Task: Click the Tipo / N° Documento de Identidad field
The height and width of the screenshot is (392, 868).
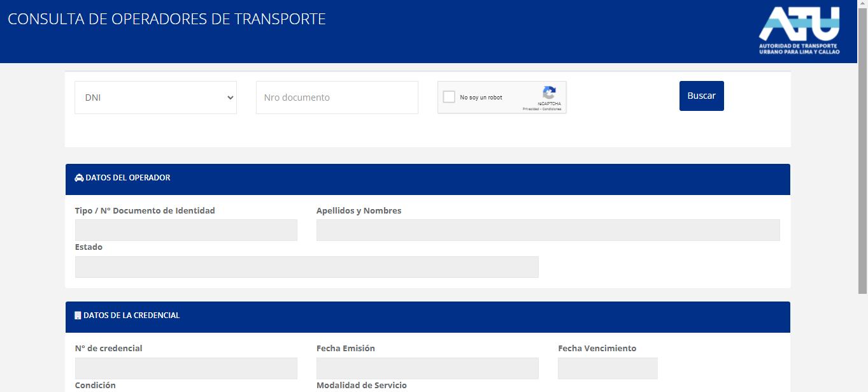Action: 185,229
